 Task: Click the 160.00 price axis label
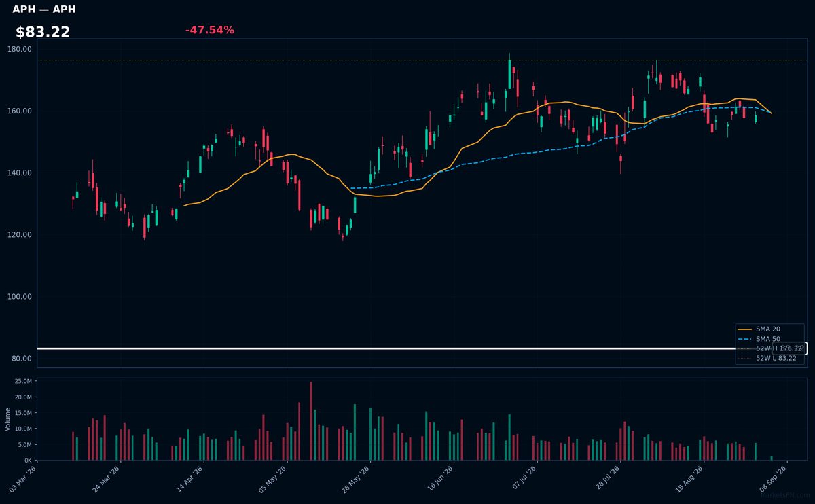pyautogui.click(x=20, y=111)
